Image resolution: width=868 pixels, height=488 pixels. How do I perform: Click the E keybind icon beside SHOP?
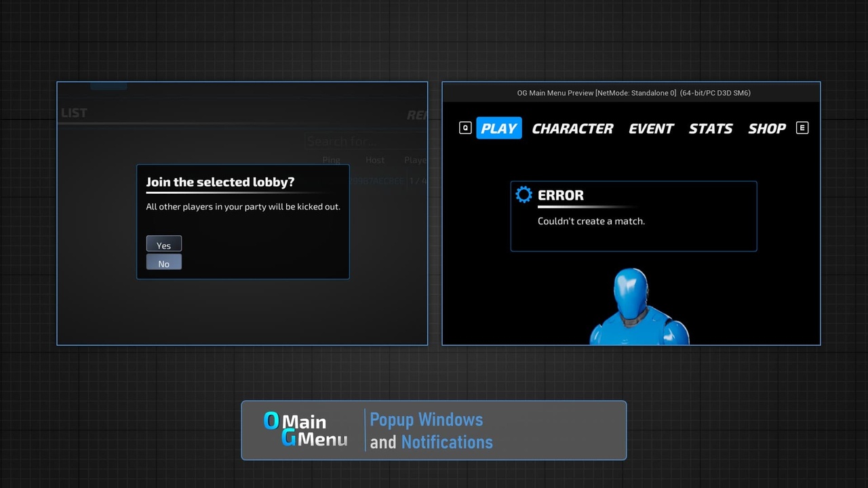802,127
